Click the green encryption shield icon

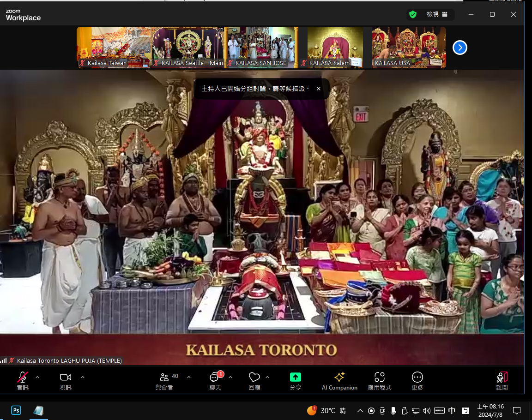pos(412,14)
